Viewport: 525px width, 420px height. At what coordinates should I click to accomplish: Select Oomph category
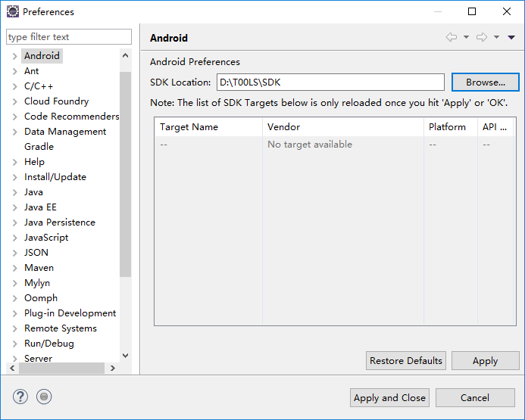click(x=41, y=298)
